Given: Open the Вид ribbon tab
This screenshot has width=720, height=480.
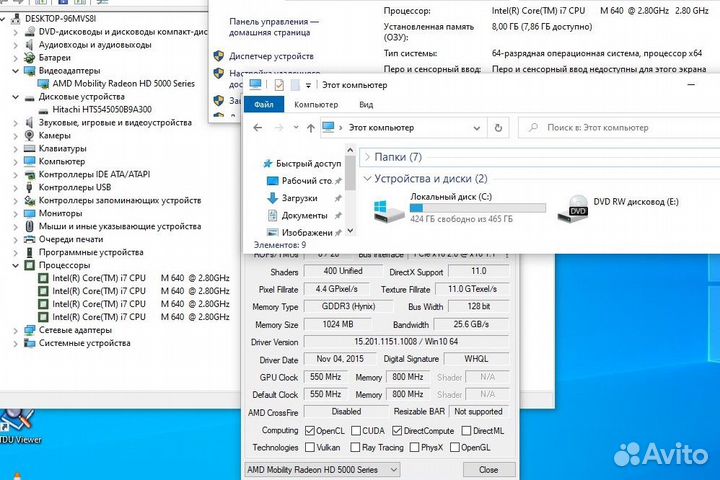Looking at the screenshot, I should [366, 105].
